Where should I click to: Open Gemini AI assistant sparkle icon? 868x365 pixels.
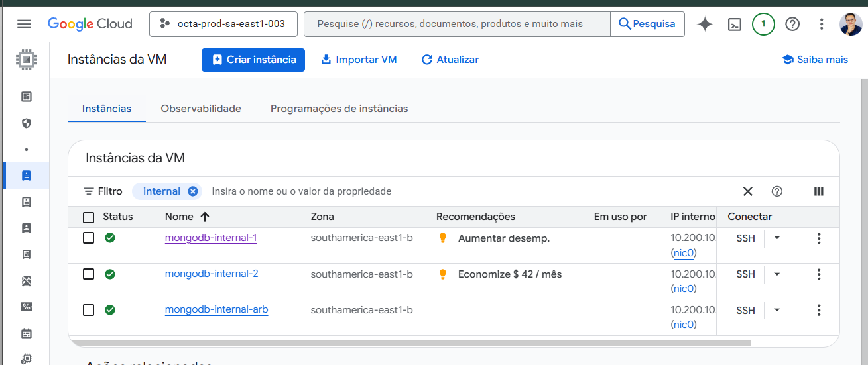coord(705,24)
